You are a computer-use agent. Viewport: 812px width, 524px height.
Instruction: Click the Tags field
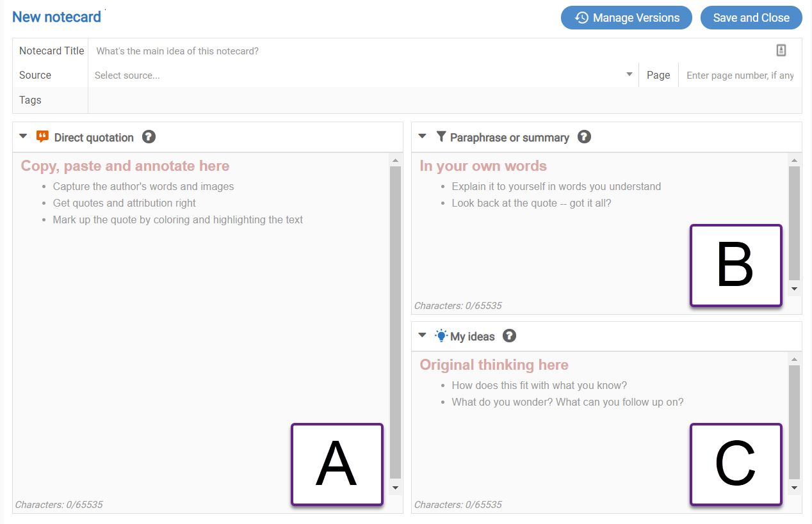[x=256, y=100]
